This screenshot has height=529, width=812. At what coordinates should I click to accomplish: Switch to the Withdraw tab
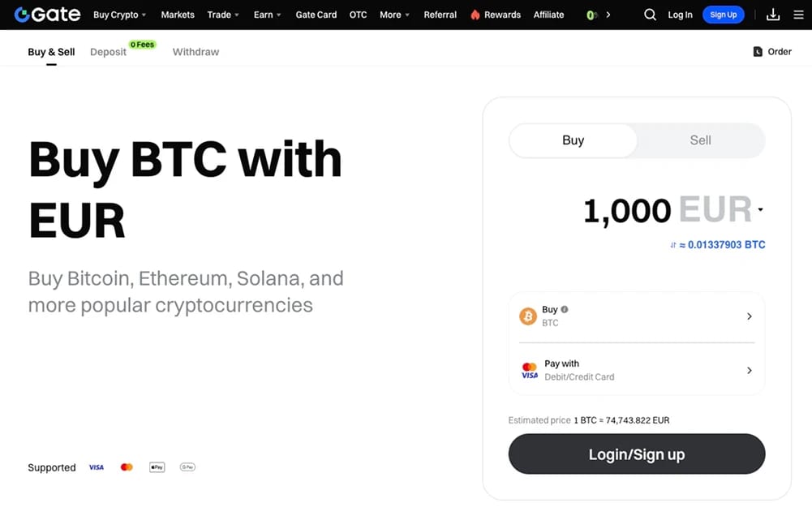point(195,52)
